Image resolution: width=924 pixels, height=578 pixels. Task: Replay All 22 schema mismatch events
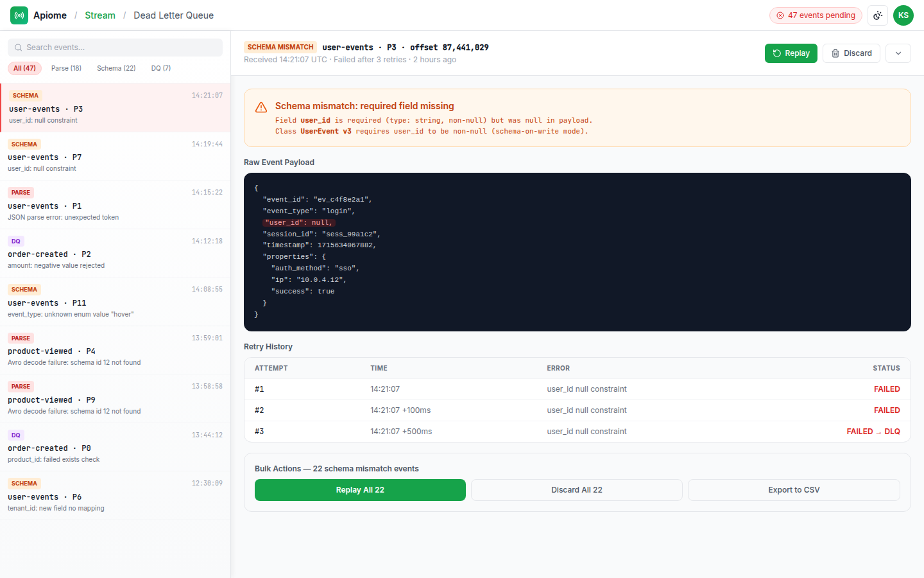click(x=360, y=490)
